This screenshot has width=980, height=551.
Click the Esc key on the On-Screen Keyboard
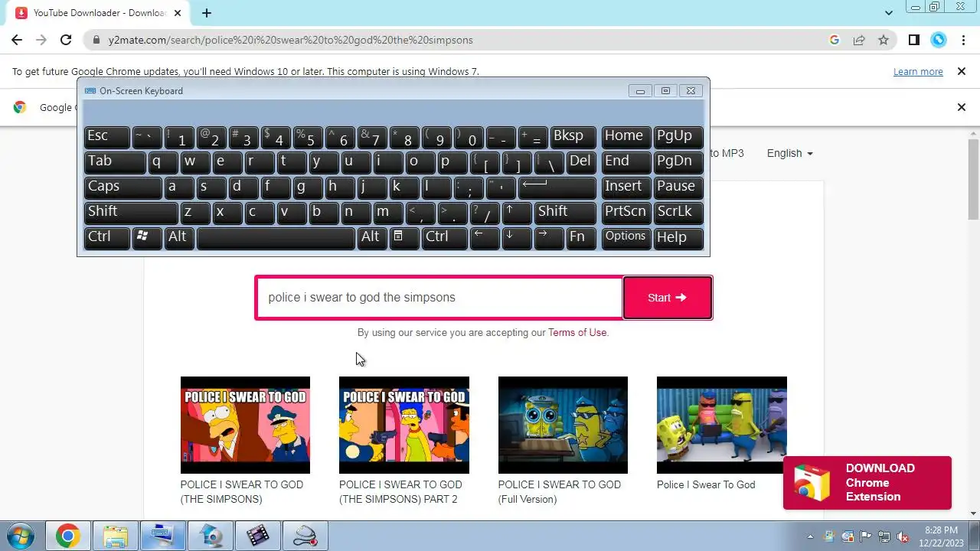click(107, 137)
